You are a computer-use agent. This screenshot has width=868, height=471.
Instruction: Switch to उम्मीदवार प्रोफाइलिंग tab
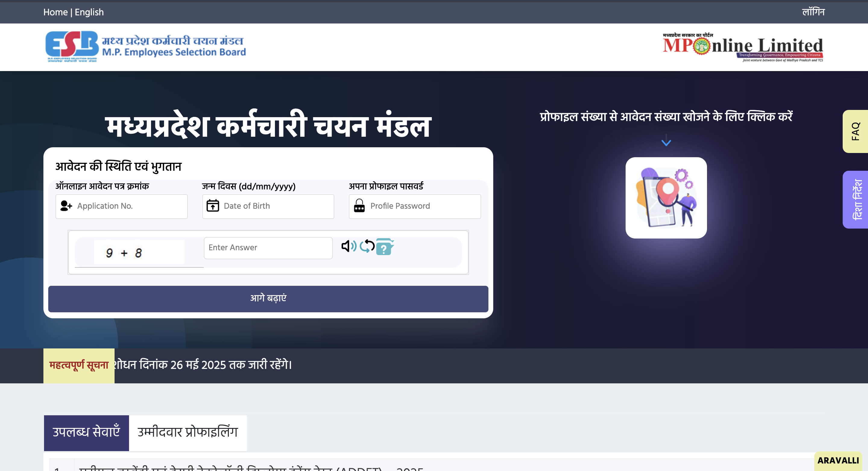coord(188,432)
